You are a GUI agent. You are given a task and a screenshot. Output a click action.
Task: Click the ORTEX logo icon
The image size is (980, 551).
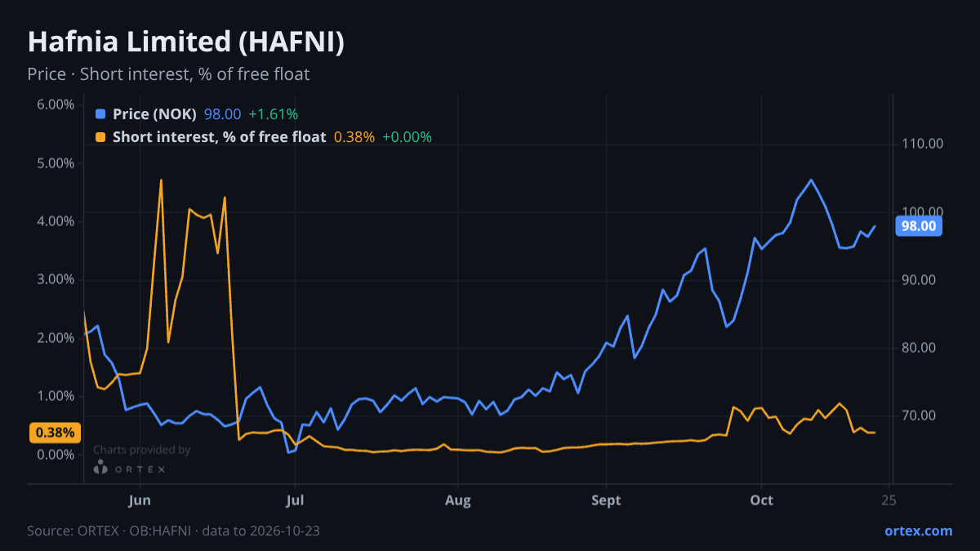tap(100, 468)
